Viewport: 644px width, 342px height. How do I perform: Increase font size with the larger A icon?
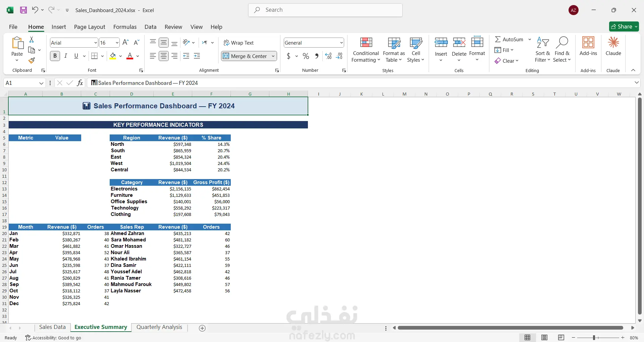[x=125, y=43]
